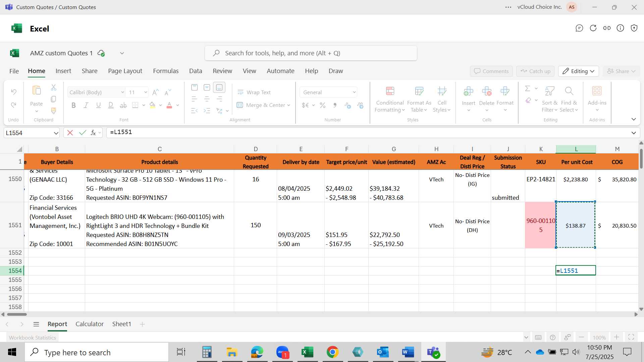
Task: Click the Insert Function fx icon
Action: (93, 133)
